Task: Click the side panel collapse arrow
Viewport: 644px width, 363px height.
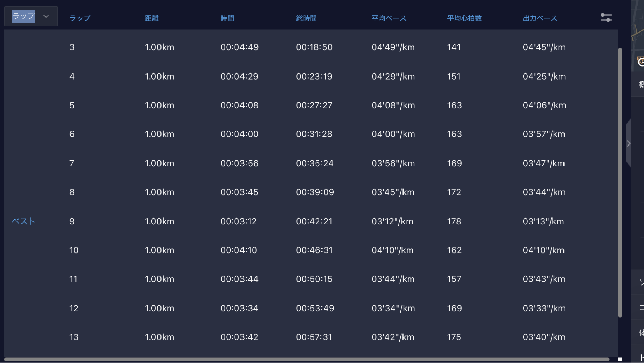Action: coord(628,143)
